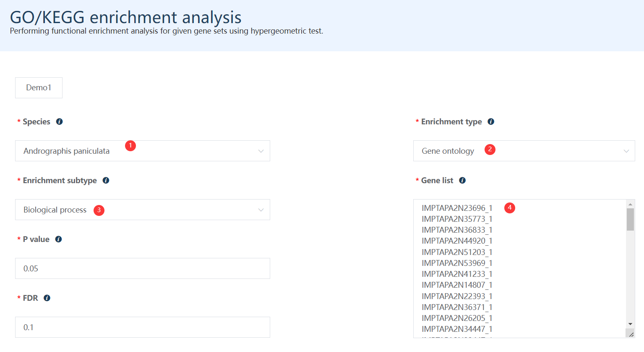Click the Gene list scrollbar up arrow
644x352 pixels.
point(630,204)
